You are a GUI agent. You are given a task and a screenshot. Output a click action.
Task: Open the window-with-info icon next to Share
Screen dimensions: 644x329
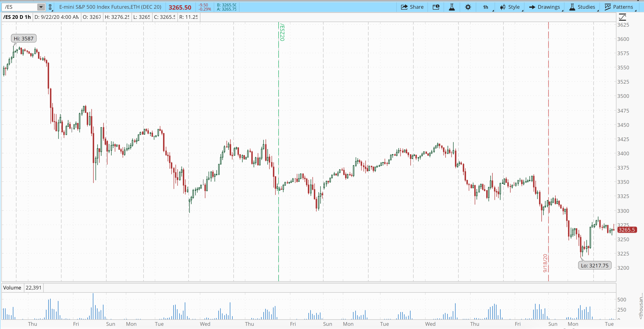coord(436,7)
